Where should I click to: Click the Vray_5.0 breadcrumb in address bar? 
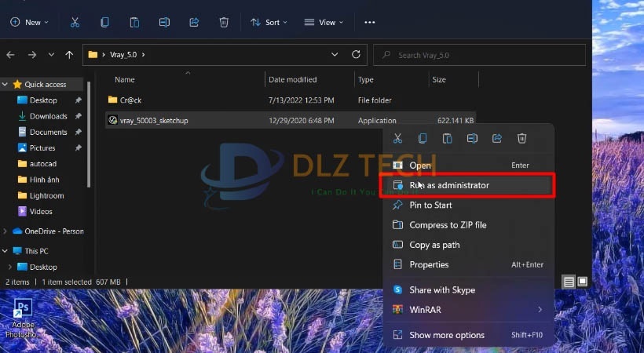123,55
